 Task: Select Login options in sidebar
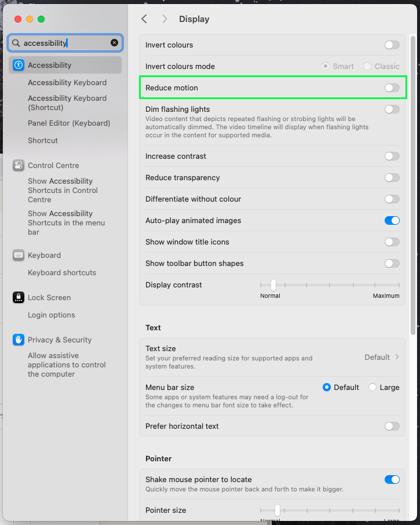click(52, 315)
